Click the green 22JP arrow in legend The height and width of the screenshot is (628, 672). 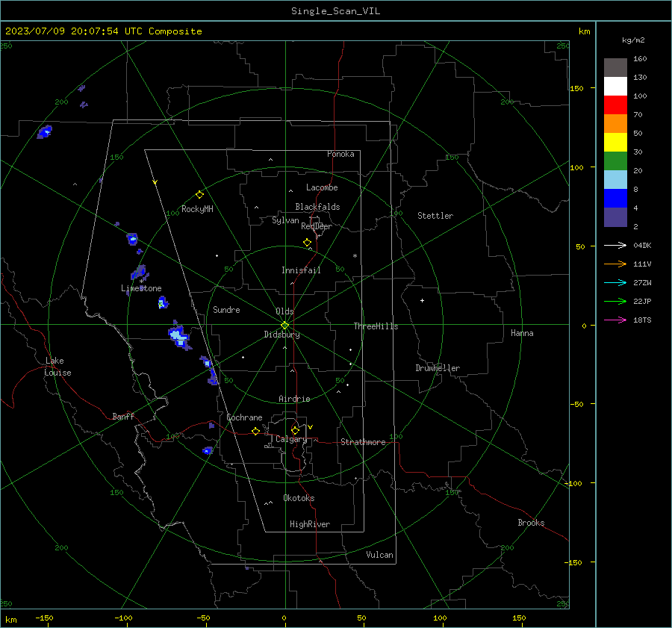click(x=615, y=302)
